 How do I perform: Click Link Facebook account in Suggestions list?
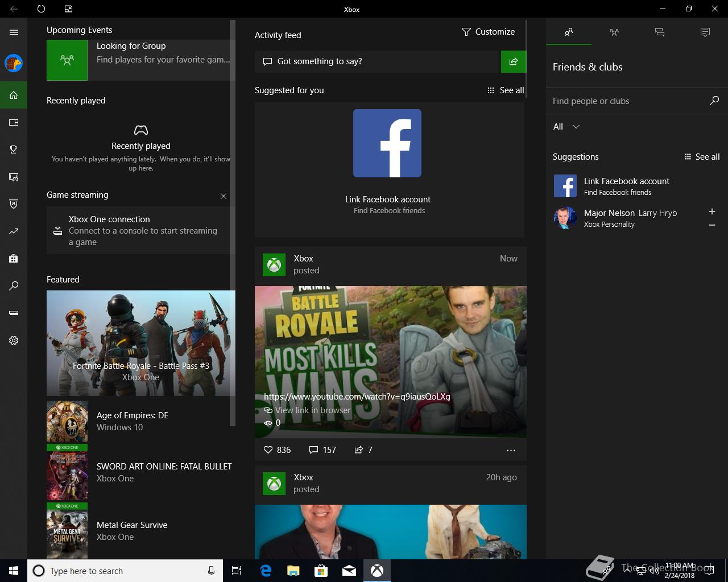pyautogui.click(x=636, y=186)
